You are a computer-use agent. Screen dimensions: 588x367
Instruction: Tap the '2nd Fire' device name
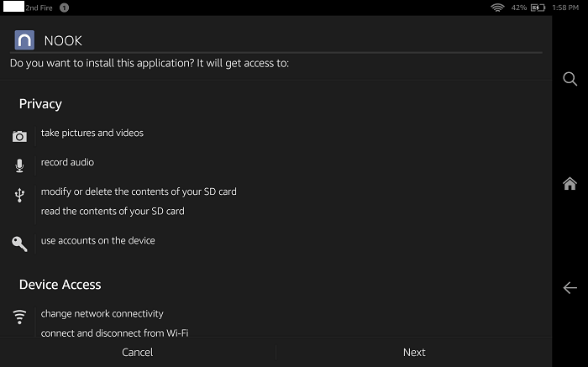pyautogui.click(x=39, y=8)
